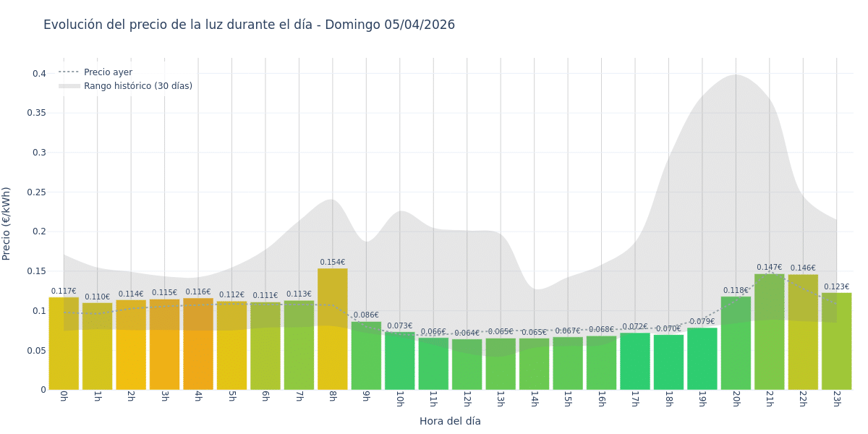Viewport: 868px width, 434px height.
Task: Click the 19h tick label on x-axis
Action: [x=702, y=399]
